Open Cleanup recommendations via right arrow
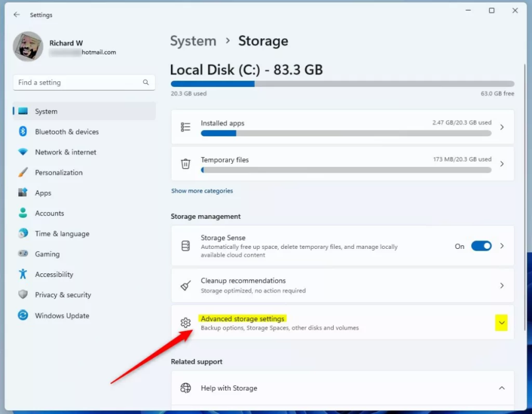This screenshot has width=532, height=414. (502, 286)
